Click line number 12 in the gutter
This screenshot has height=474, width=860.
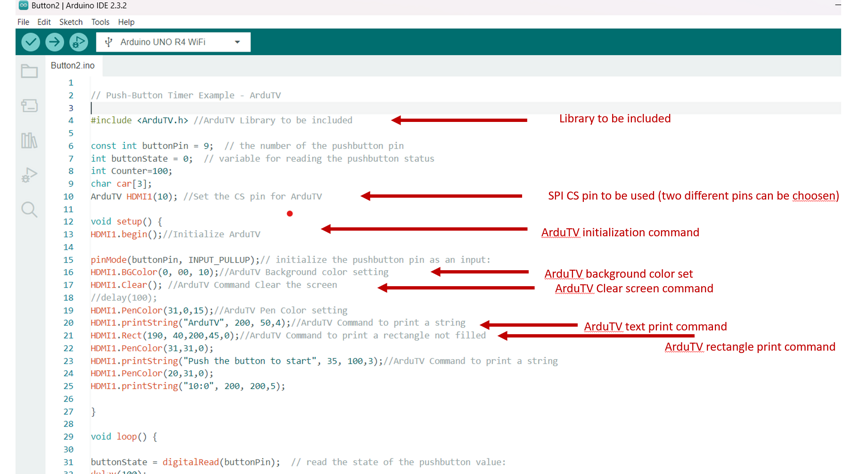(x=69, y=222)
